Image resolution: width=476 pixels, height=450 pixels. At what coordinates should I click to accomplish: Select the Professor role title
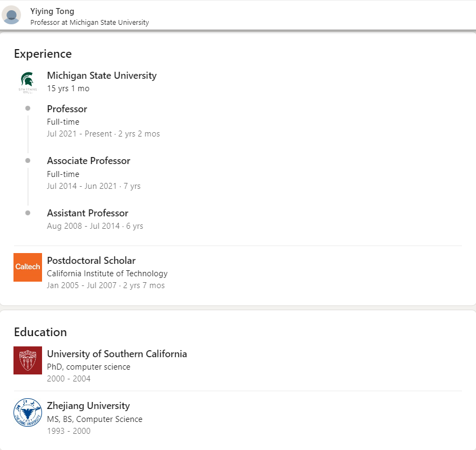pyautogui.click(x=67, y=109)
